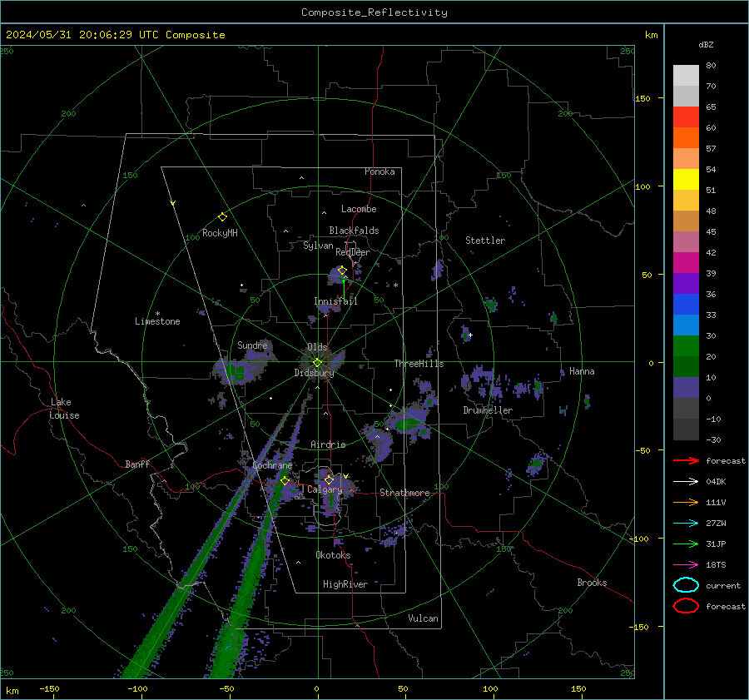Viewport: 749px width, 700px height.
Task: Click the red forecast arrow in the legend
Action: (686, 460)
